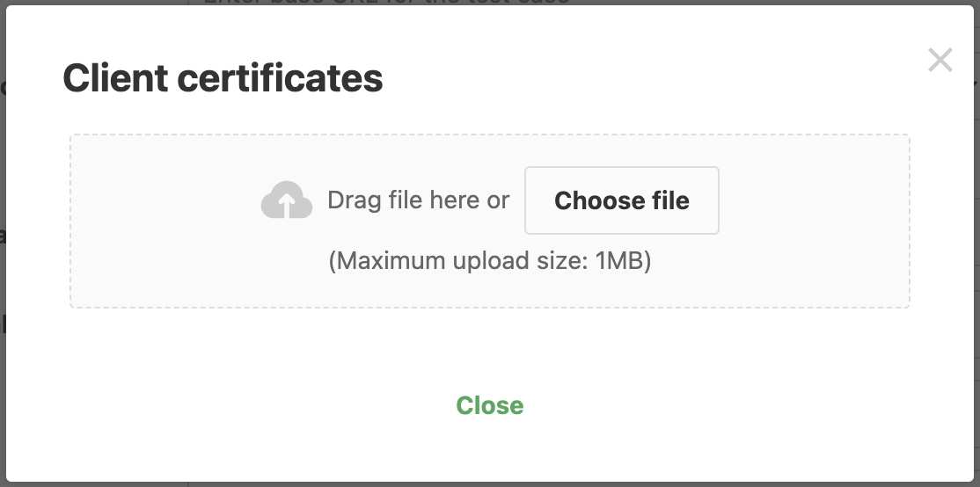The width and height of the screenshot is (980, 487).
Task: Click the green Close link
Action: pos(489,405)
